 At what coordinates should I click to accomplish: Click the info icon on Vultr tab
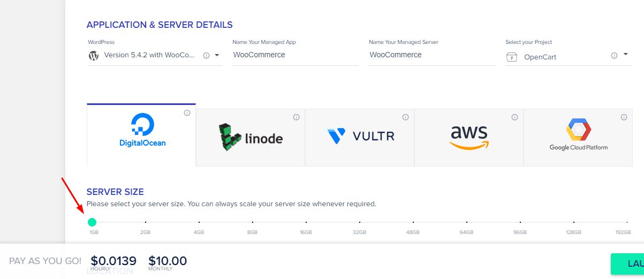coord(405,117)
